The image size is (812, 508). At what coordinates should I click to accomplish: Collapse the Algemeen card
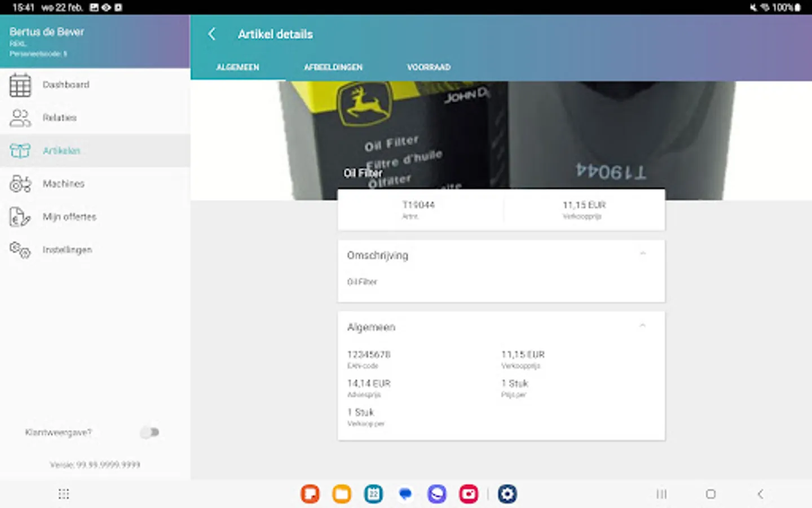642,326
